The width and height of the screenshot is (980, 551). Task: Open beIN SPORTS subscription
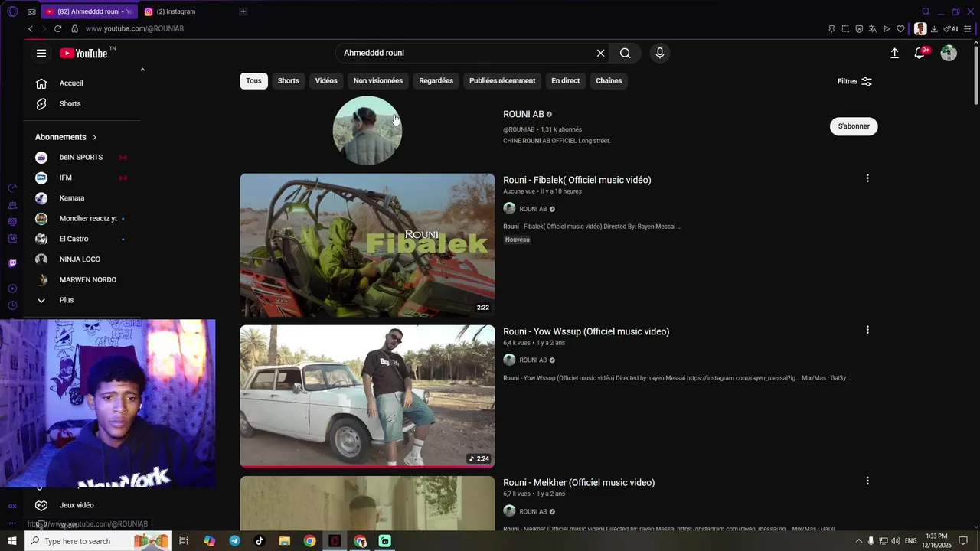point(81,158)
